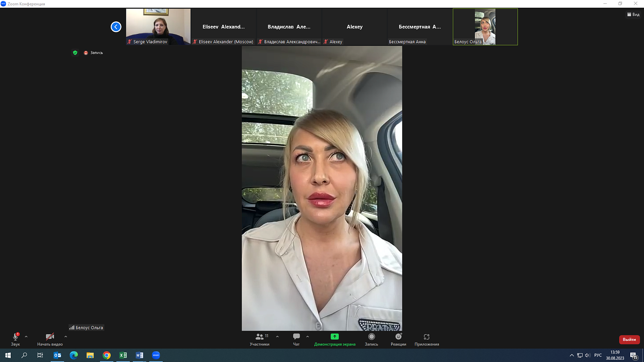
Task: Expand the arrow next to Участники
Action: coord(277,337)
